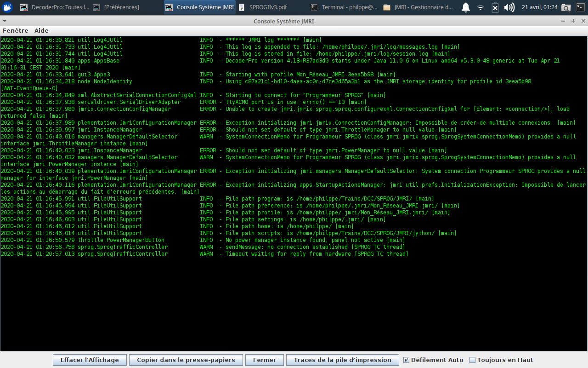Image resolution: width=588 pixels, height=368 pixels.
Task: Click the 'File path preference' log line
Action: (230, 206)
